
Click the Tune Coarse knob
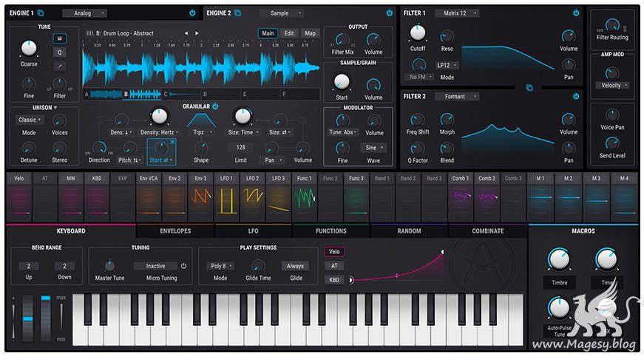coord(29,49)
